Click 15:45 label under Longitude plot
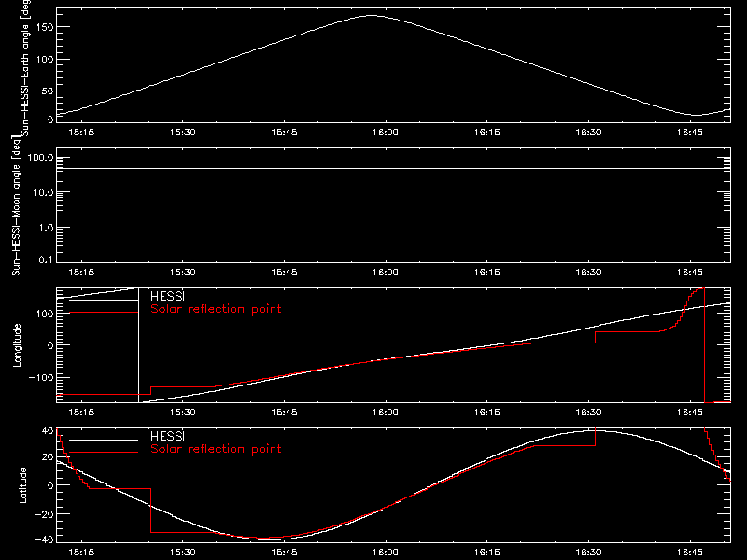747x560 pixels. point(284,413)
